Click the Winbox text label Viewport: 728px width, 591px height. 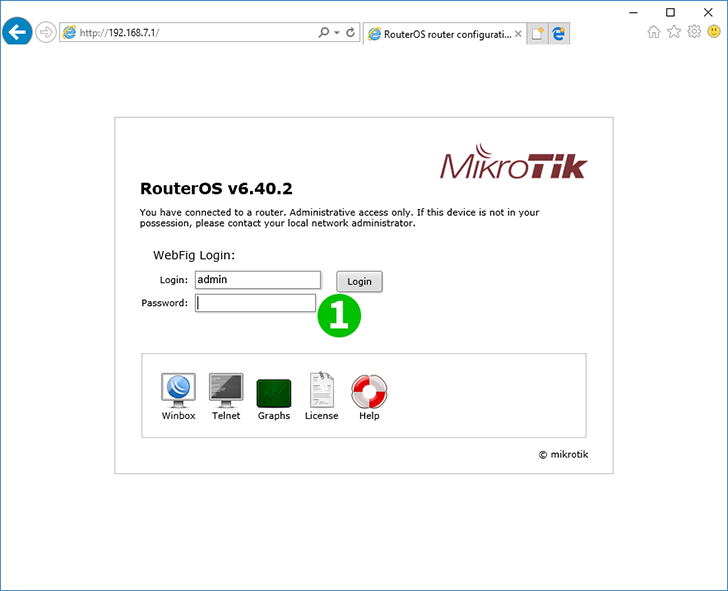pyautogui.click(x=178, y=416)
